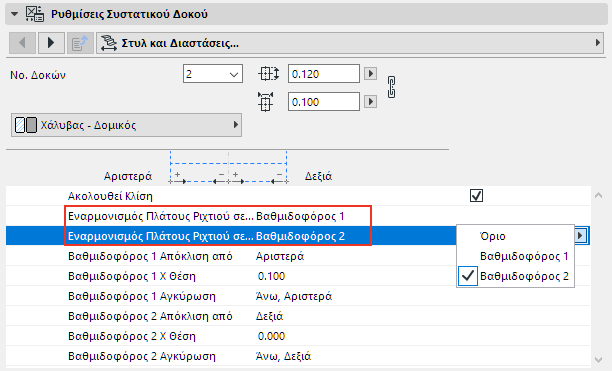612x371 pixels.
Task: Select Βαθμιδοφόρος 2 X Θέση row
Action: click(x=298, y=336)
